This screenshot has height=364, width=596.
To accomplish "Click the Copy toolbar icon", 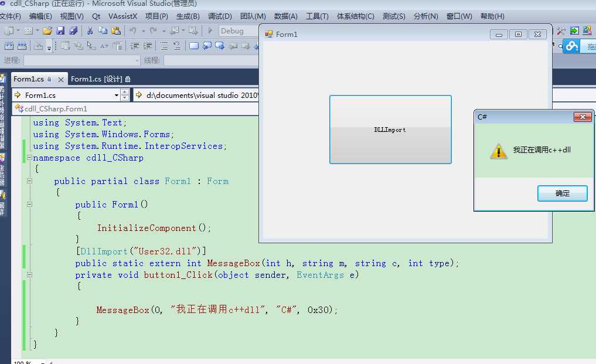I will [x=103, y=31].
